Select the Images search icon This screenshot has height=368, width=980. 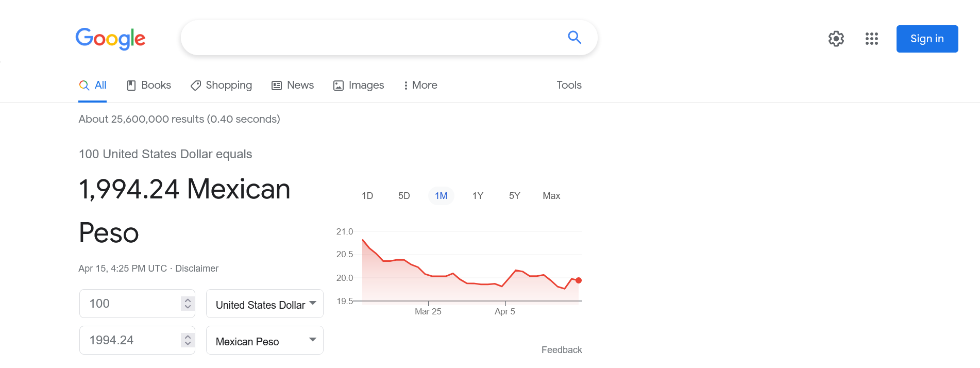(338, 85)
